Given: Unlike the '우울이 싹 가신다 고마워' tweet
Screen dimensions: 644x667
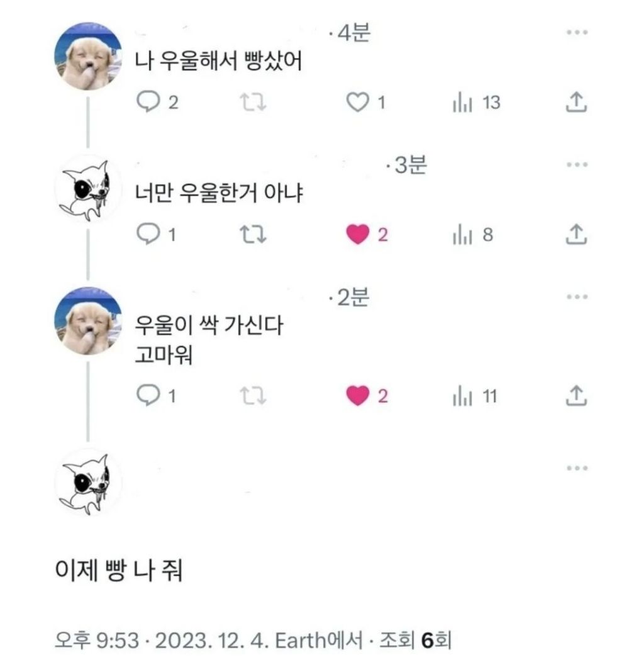Looking at the screenshot, I should (358, 396).
